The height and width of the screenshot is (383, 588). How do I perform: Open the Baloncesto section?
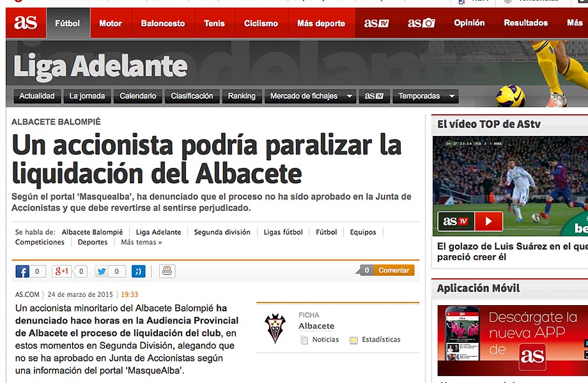coord(163,23)
